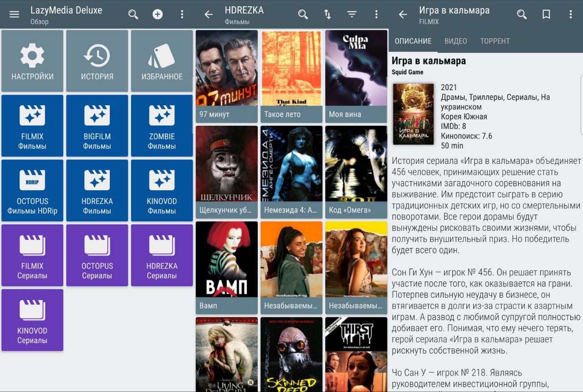Open FILMIX Сериалы tile
Image resolution: width=583 pixels, height=392 pixels.
pos(32,255)
